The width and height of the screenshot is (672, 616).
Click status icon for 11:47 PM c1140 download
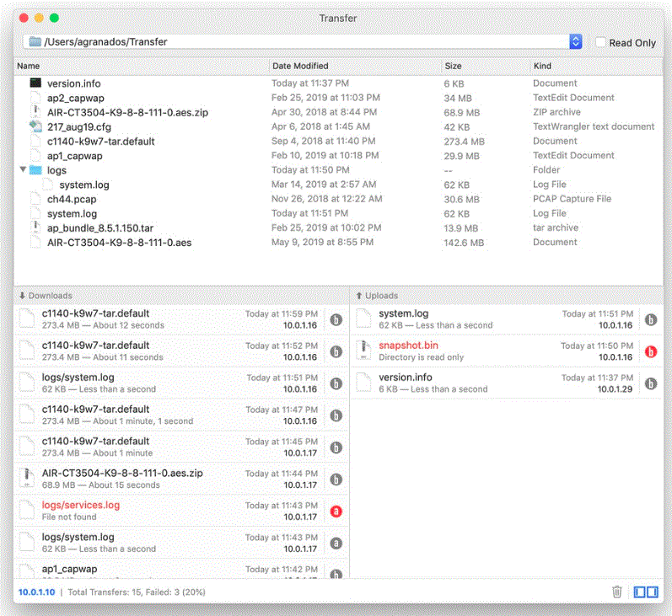click(336, 415)
